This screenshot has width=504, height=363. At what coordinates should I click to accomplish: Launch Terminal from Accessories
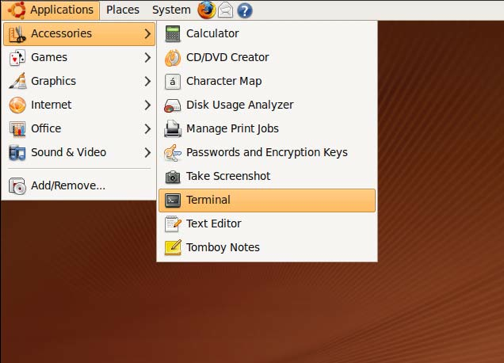[x=267, y=200]
